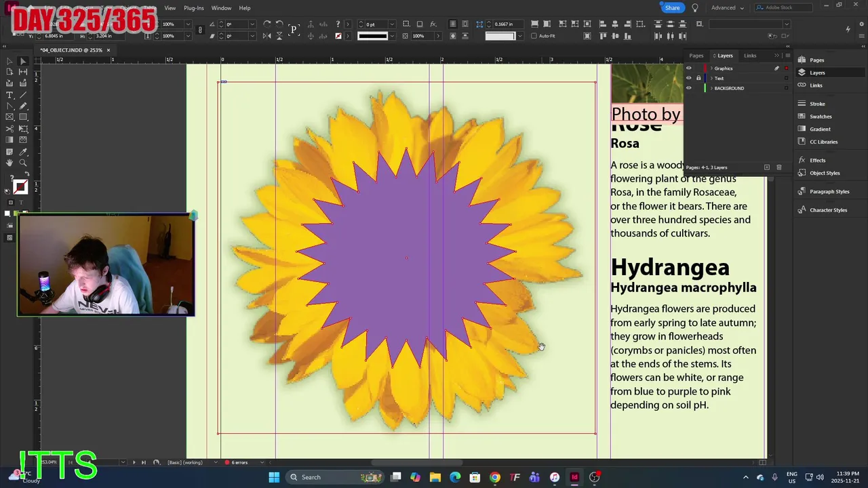Select the Type tool in toolbox
The width and height of the screenshot is (868, 488).
point(9,95)
